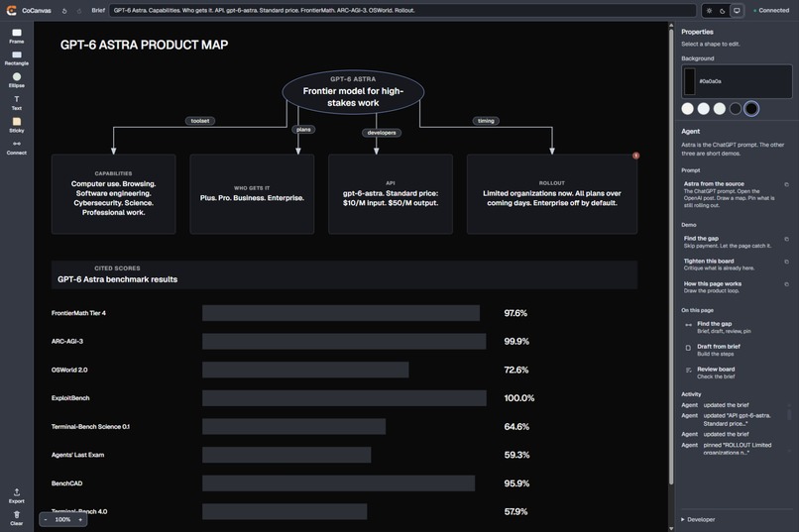Pick the dark gray background swatch
799x532 pixels.
[x=735, y=108]
